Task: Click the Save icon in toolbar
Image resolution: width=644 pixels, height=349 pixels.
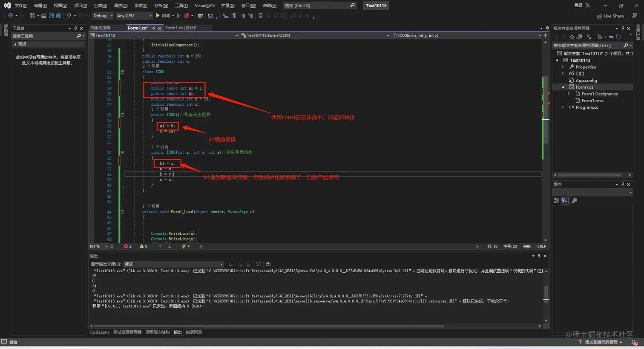Action: tap(51, 16)
